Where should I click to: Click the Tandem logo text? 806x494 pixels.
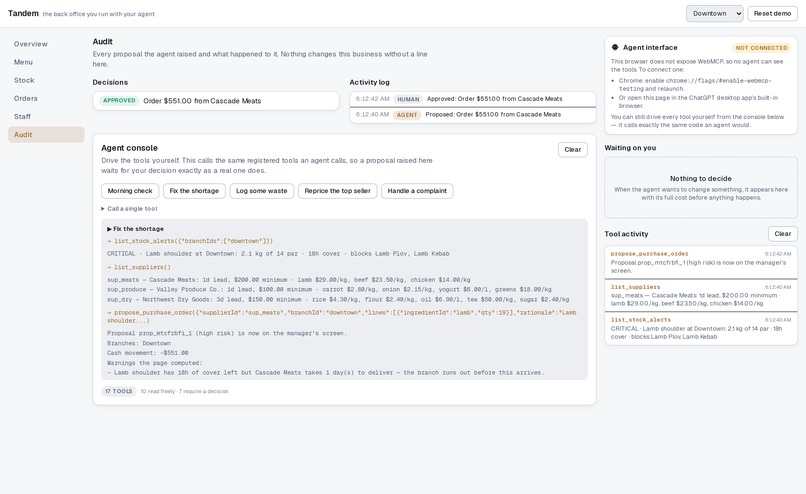click(x=23, y=13)
